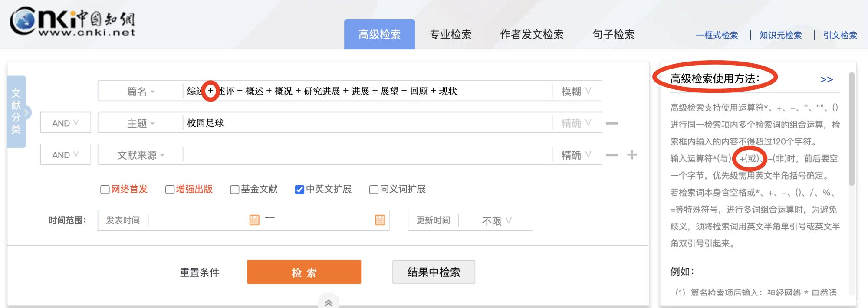Switch to the 专业检索 tab
The width and height of the screenshot is (868, 308).
450,35
